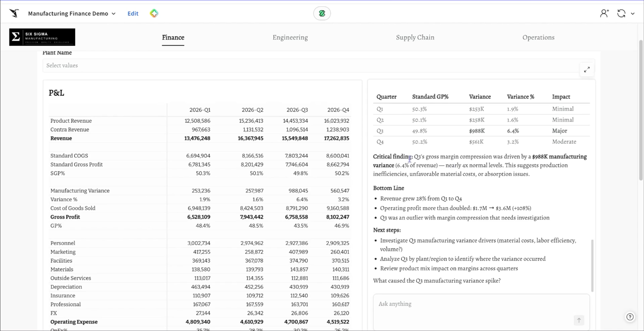The height and width of the screenshot is (331, 644).
Task: Select the Contra Revenue row label
Action: [69, 130]
